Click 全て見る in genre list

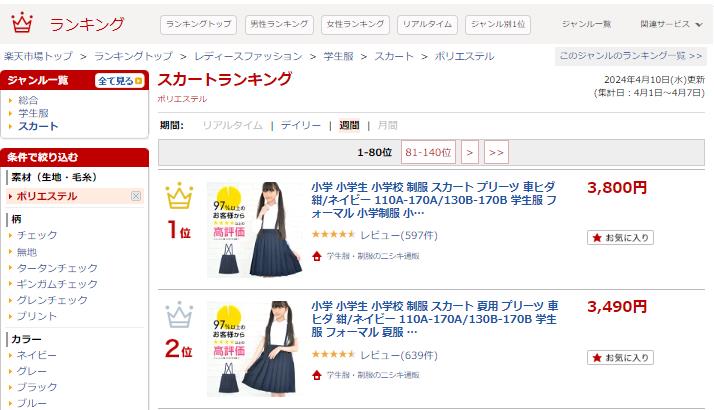click(120, 81)
